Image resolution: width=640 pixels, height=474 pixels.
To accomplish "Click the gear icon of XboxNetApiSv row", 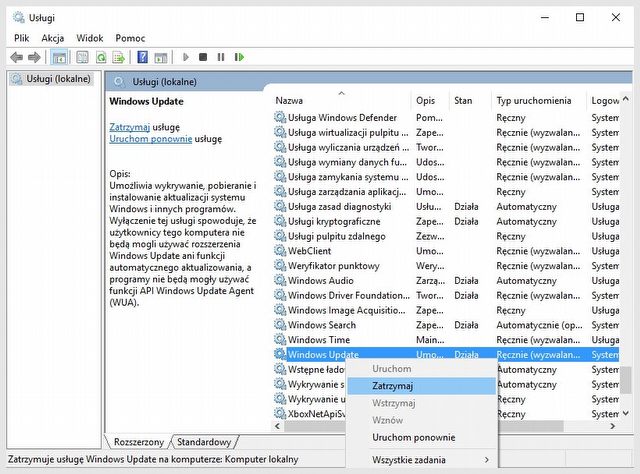I will (280, 414).
